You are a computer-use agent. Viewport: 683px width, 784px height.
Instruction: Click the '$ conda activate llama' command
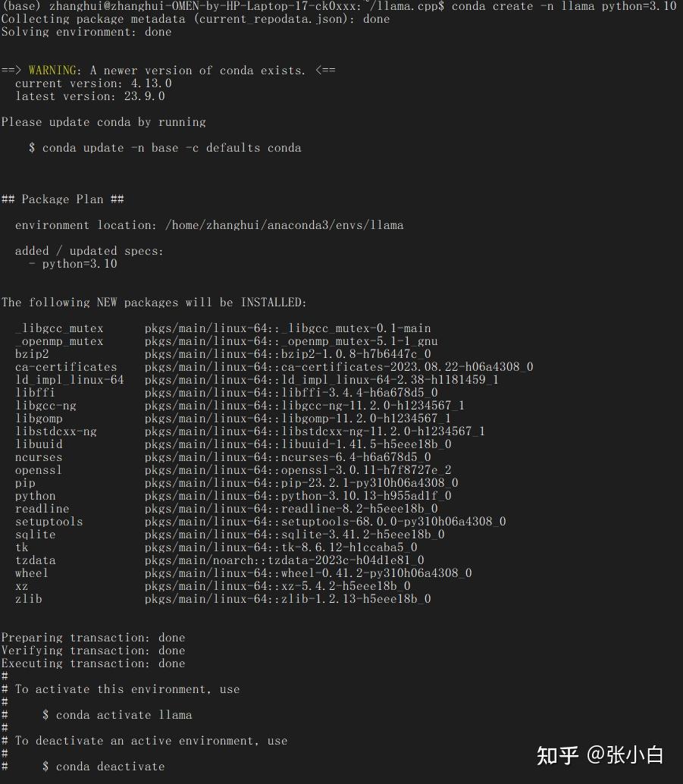(117, 715)
